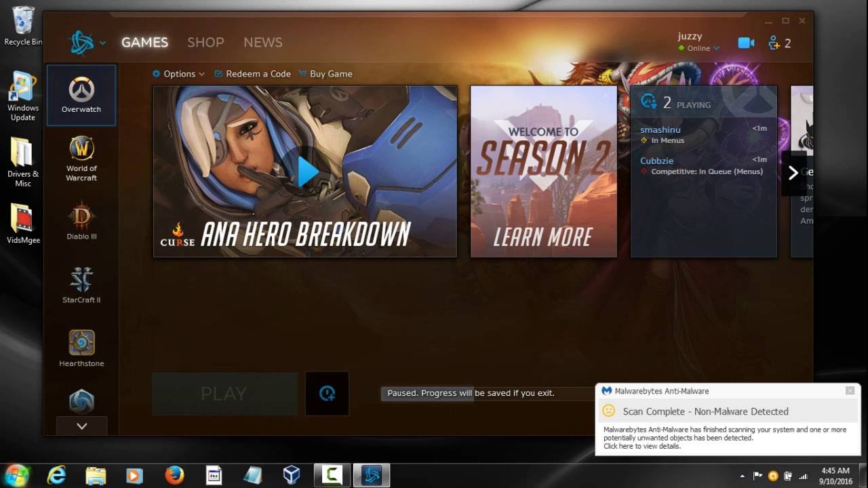Open VirtualBox from the taskbar
This screenshot has height=488, width=868.
coord(292,475)
